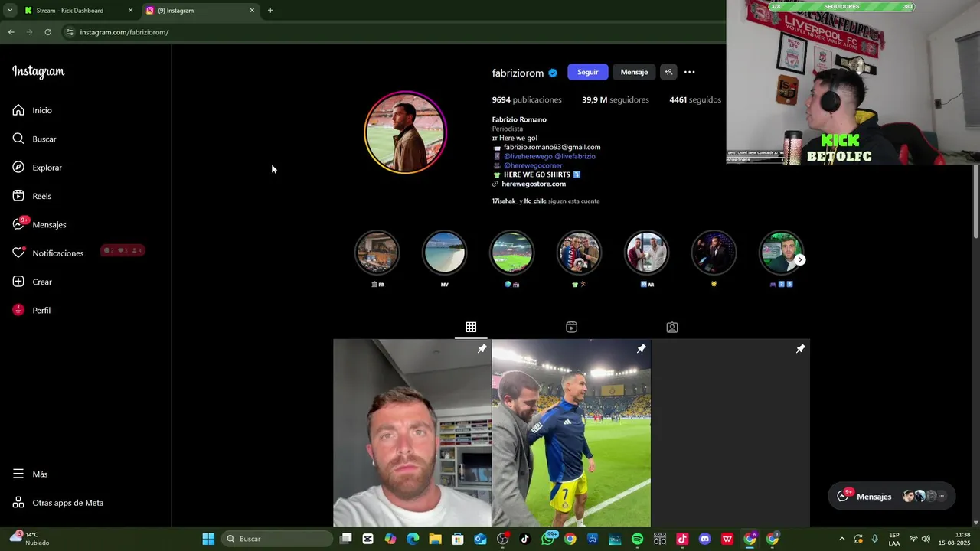Open the three-dots profile options menu
Image resolution: width=980 pixels, height=551 pixels.
(x=689, y=72)
